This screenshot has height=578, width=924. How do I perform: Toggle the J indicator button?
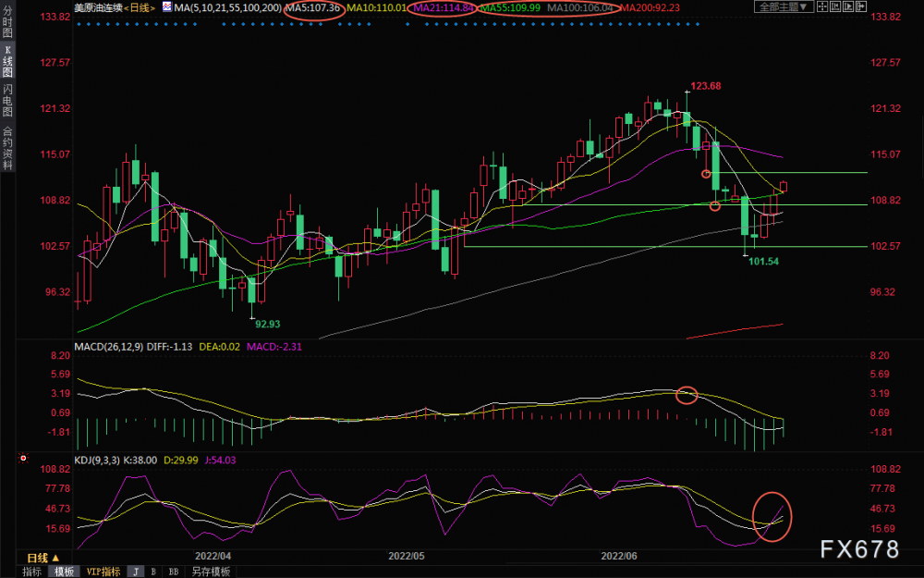[136, 572]
